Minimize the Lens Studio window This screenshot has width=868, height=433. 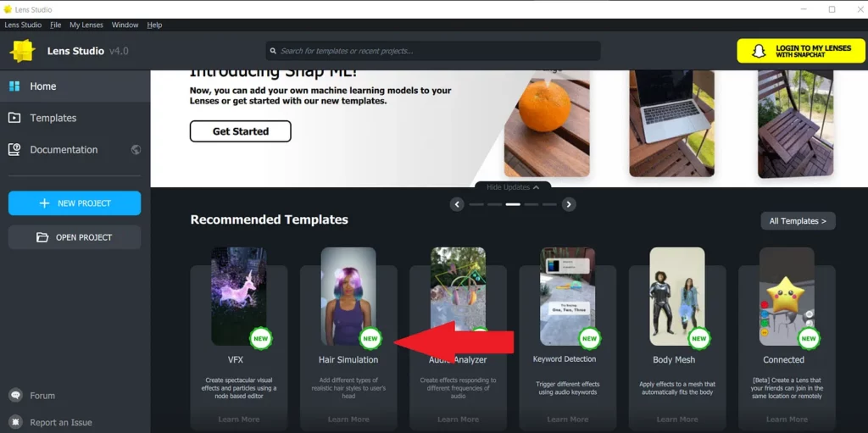pyautogui.click(x=805, y=9)
